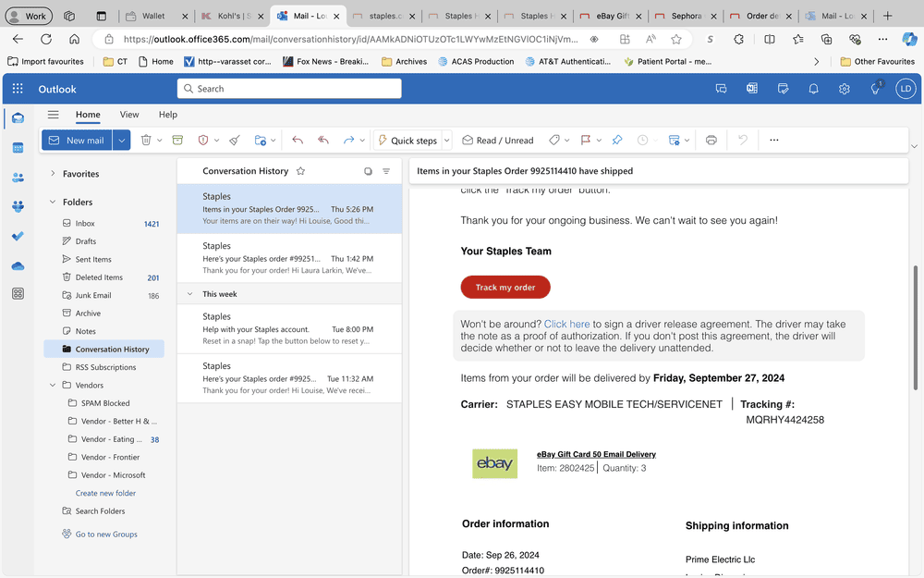Toggle the navigation pane hamburger button
Screen dimensions: 924x578
point(53,115)
